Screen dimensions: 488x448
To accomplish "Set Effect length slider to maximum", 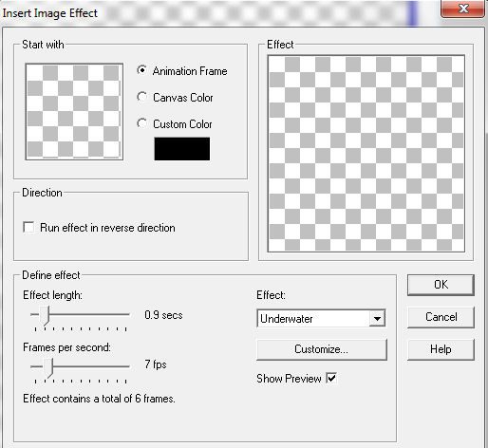I will (126, 314).
